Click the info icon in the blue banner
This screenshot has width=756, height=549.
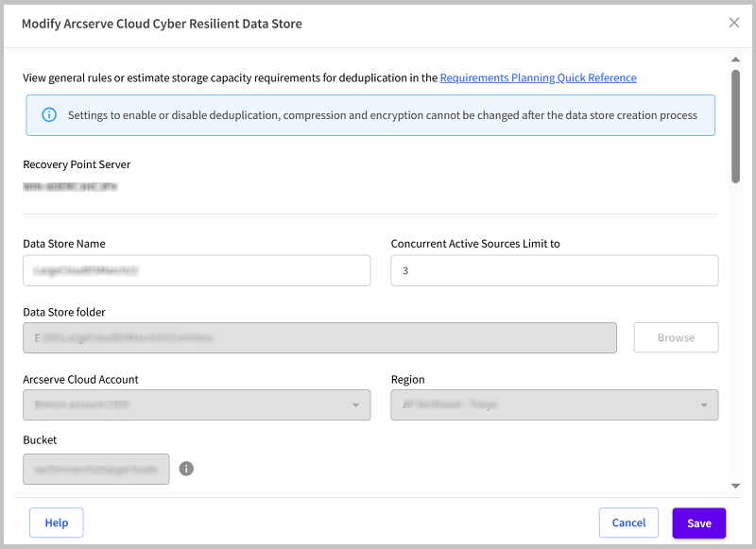point(49,115)
